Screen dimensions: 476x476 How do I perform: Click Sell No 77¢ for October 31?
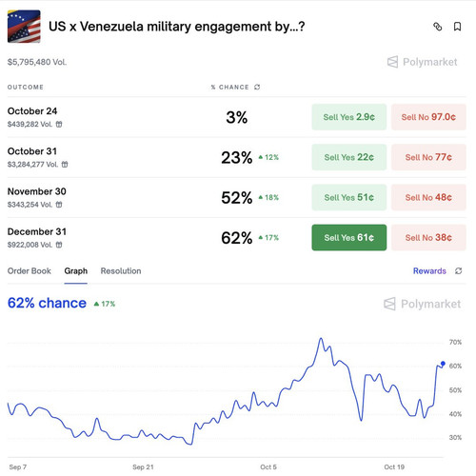(x=428, y=157)
